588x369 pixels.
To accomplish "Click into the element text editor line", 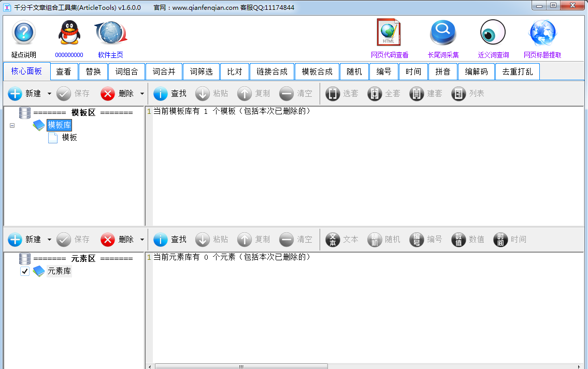I will 232,257.
